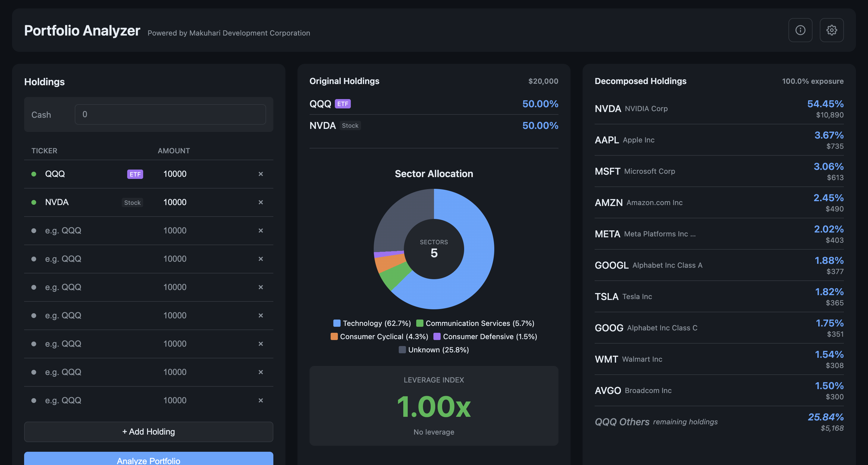868x465 pixels.
Task: Focus the Cash input field
Action: coord(170,114)
